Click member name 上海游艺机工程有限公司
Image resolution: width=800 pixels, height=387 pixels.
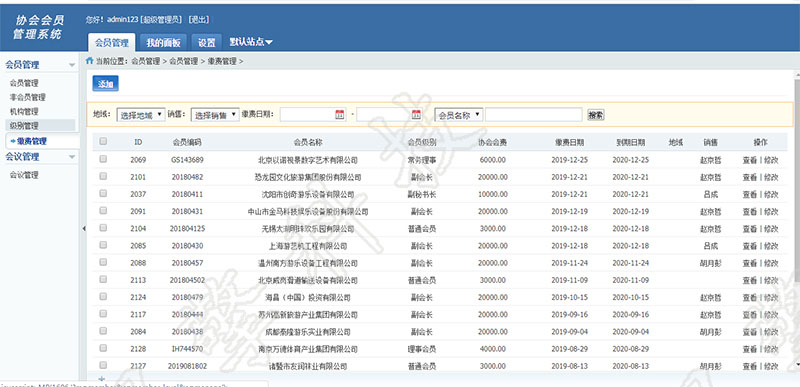[x=308, y=246]
